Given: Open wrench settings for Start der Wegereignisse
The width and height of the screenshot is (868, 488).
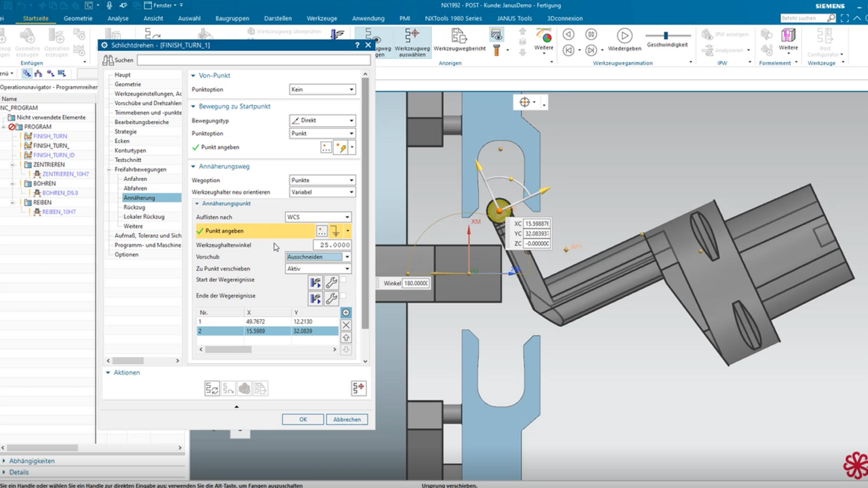Looking at the screenshot, I should (x=331, y=282).
